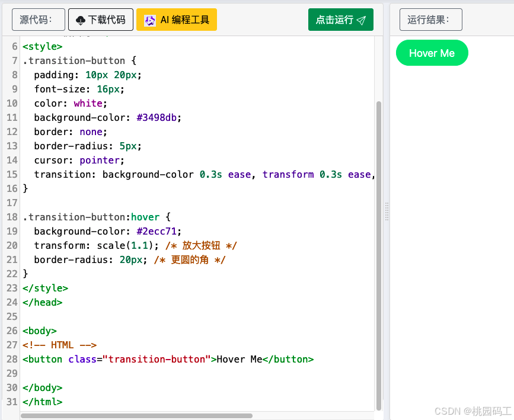Click the <style> opening tag on line 6
The image size is (514, 420).
(42, 47)
